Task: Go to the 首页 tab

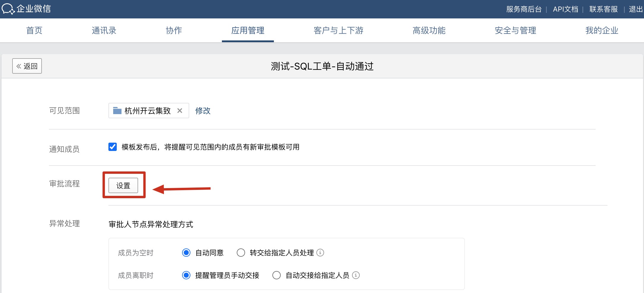Action: [34, 30]
